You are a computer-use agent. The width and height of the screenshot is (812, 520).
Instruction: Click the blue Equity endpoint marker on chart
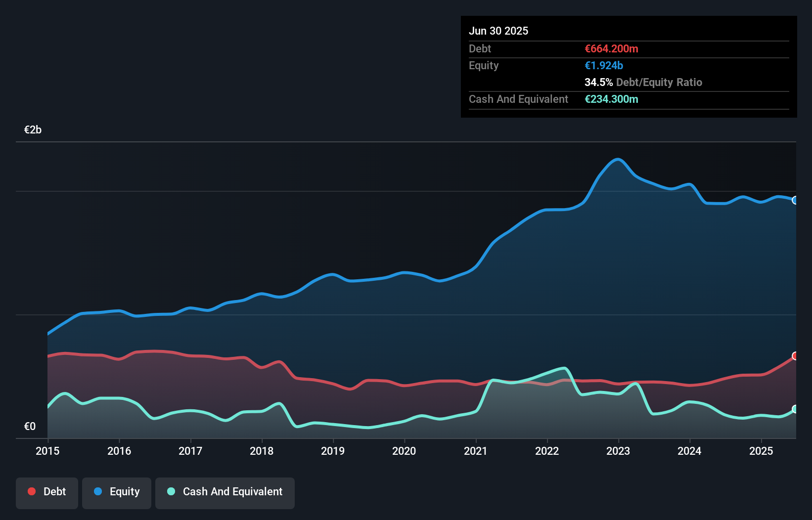coord(795,200)
